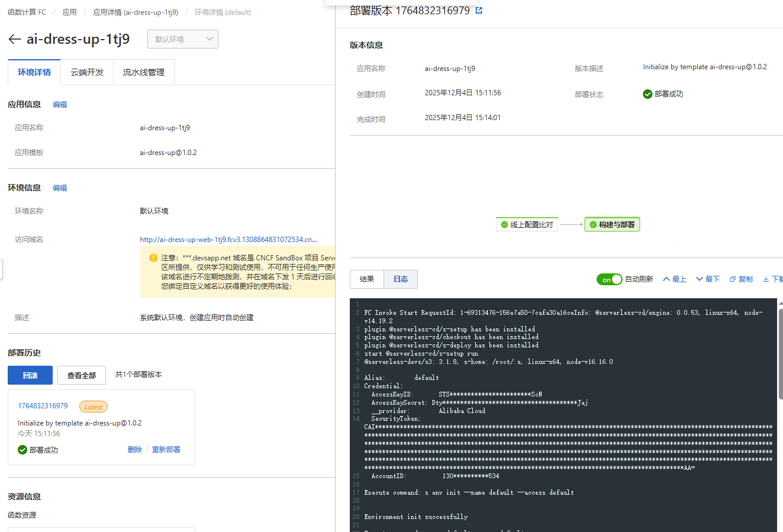Screen dimensions: 783x532
Task: Open deployment version 1764832316979 in new window
Action: (x=479, y=10)
